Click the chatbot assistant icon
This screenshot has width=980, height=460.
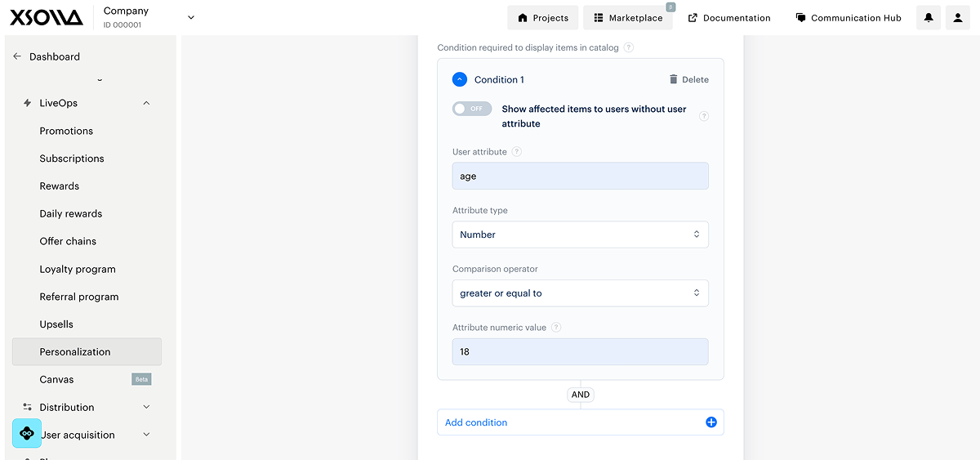coord(27,433)
